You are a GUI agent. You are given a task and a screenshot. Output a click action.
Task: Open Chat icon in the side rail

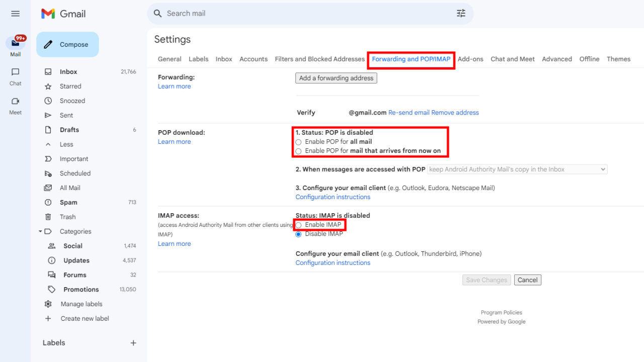pos(15,72)
